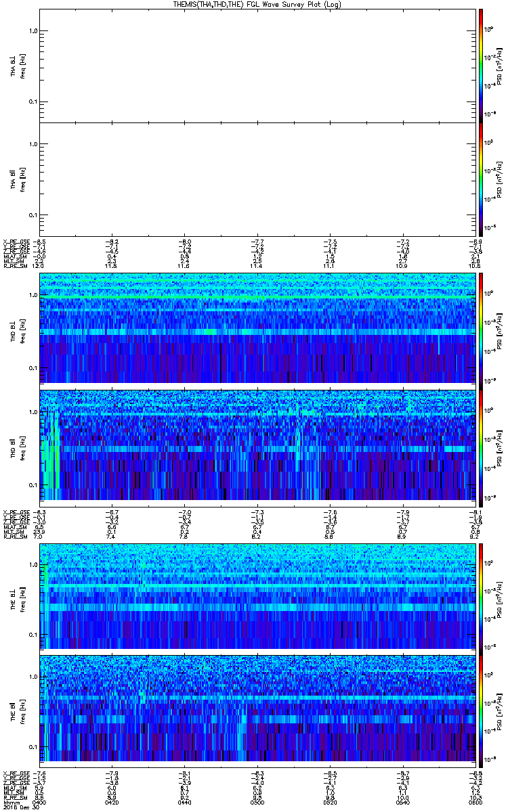Click the plot title 'THEMIS(THA,THD,THE) FGL Wave Survey Plot (Log)'
Screen dimensions: 508x812
257,4
